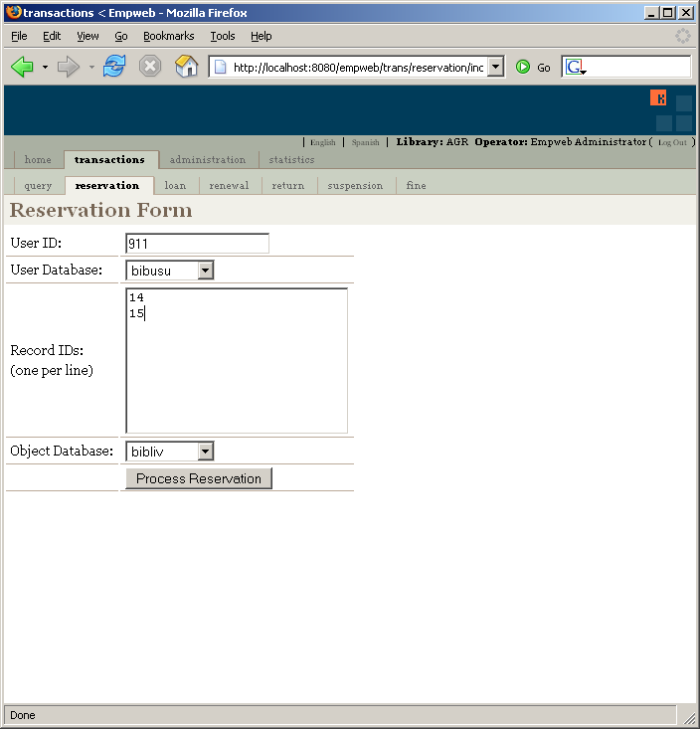The image size is (700, 729).
Task: Click the 'Record IDs:' label
Action: coord(47,350)
